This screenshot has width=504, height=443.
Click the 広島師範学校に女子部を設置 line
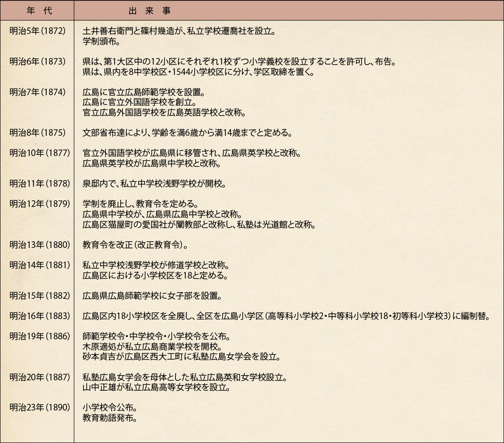point(152,296)
